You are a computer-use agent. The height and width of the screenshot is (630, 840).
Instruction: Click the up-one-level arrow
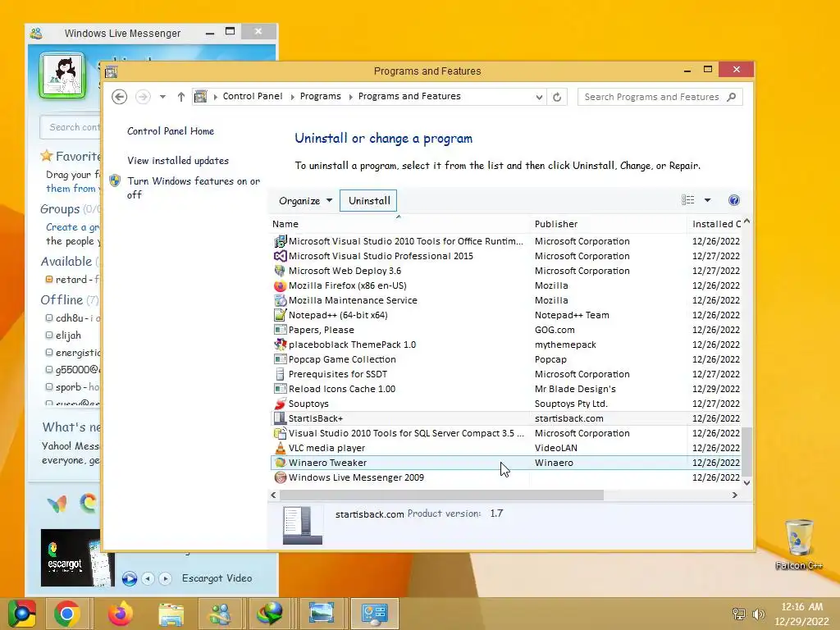tap(181, 97)
